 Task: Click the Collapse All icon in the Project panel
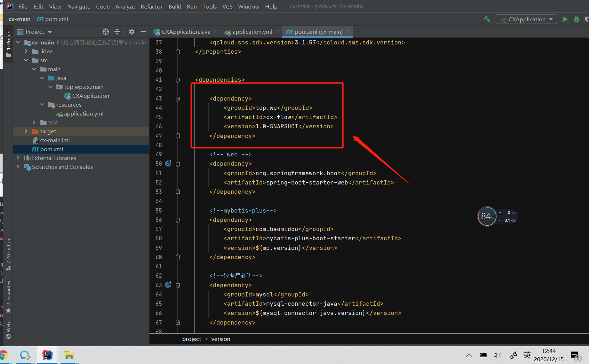[117, 32]
